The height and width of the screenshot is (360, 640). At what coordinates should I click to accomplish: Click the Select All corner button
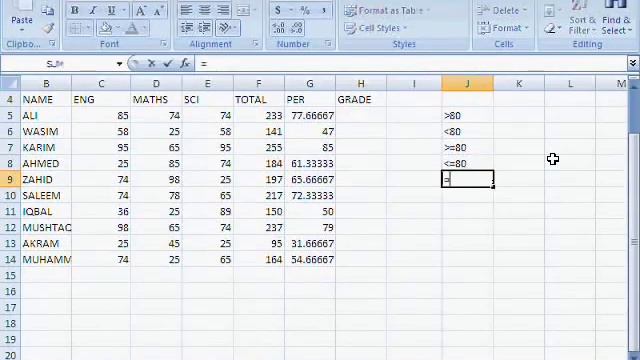(10, 83)
